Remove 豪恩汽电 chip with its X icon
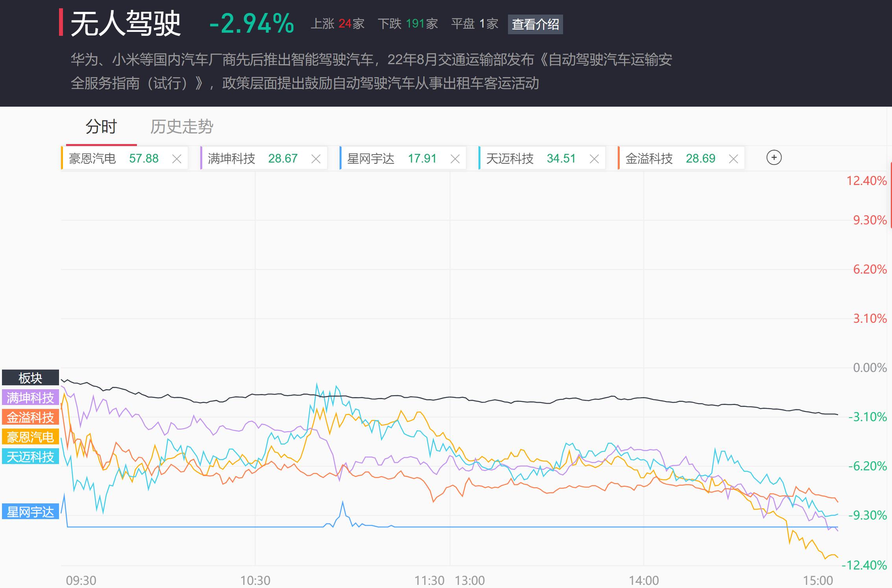 (x=177, y=159)
